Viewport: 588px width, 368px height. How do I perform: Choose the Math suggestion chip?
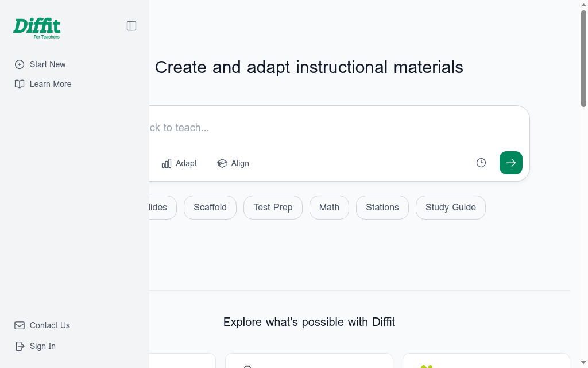[x=329, y=207]
